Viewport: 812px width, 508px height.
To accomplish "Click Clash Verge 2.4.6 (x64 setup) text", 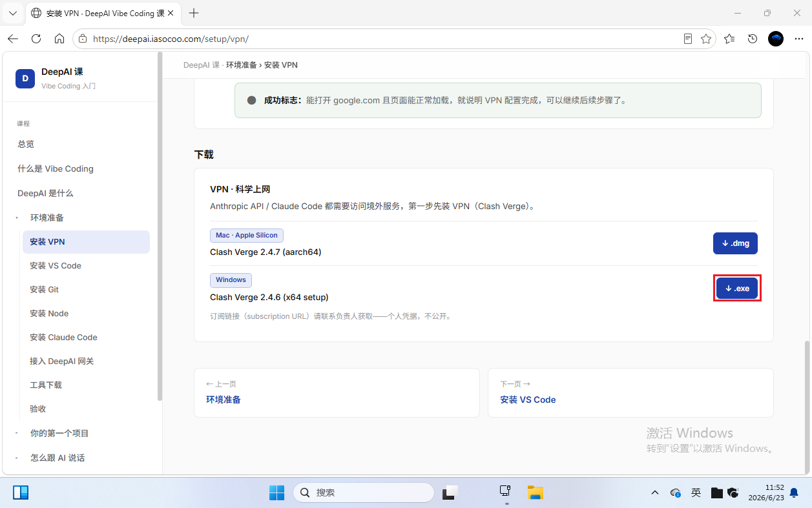I will (269, 297).
